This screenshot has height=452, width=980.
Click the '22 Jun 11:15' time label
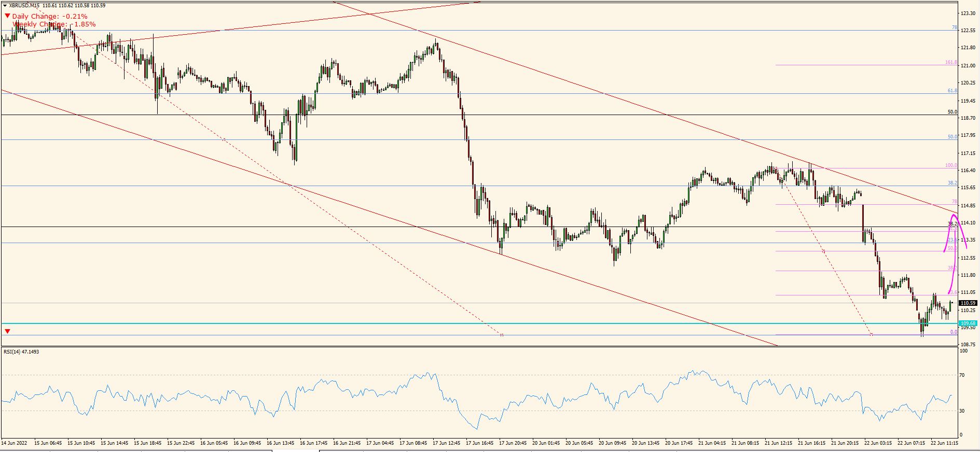[x=945, y=443]
